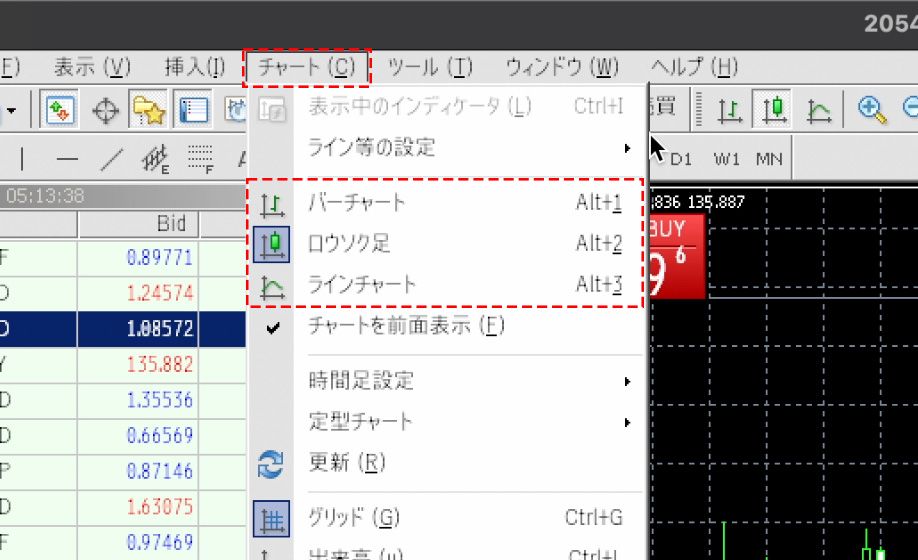Open the ツール (T) menu

coord(430,68)
